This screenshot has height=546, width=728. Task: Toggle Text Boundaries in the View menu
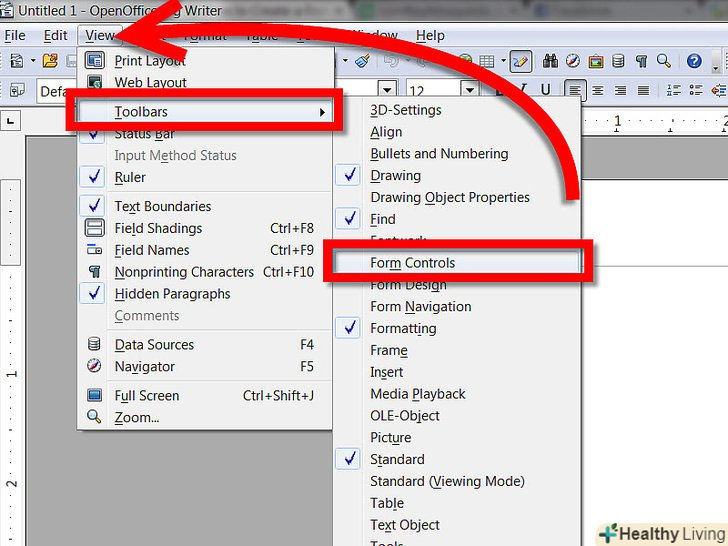(x=205, y=206)
